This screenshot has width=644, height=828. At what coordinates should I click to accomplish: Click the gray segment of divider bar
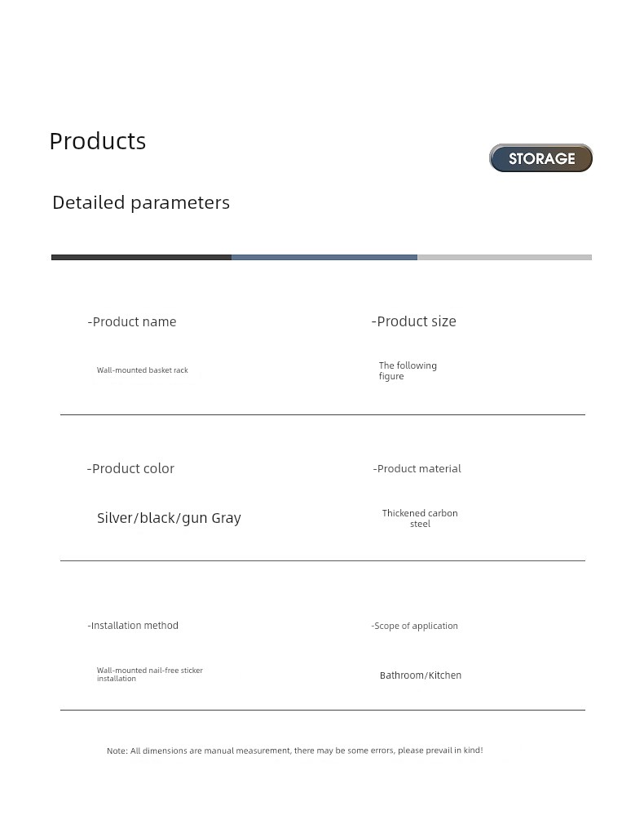click(505, 257)
